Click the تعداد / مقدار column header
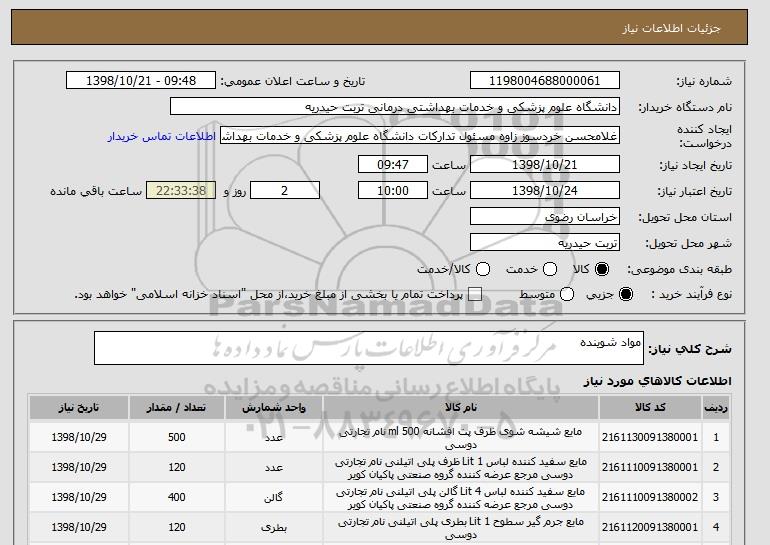770x545 pixels. (x=176, y=408)
